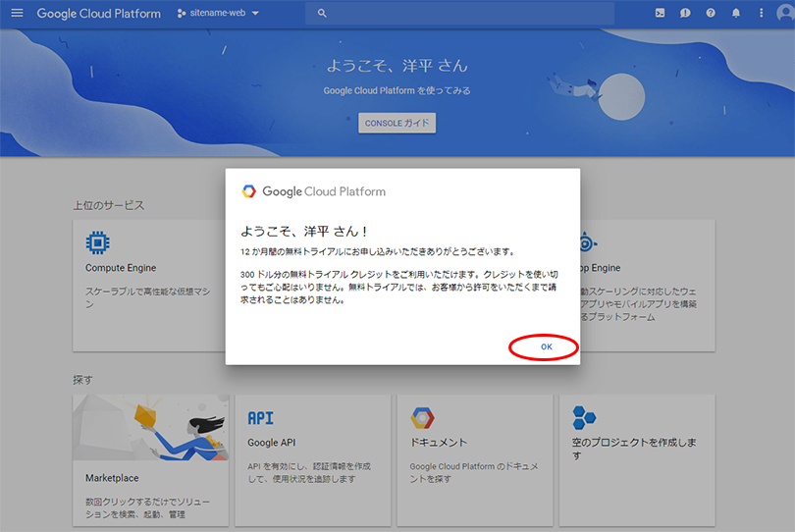Click the Google Cloud Platform のドキュメント description

point(473,473)
